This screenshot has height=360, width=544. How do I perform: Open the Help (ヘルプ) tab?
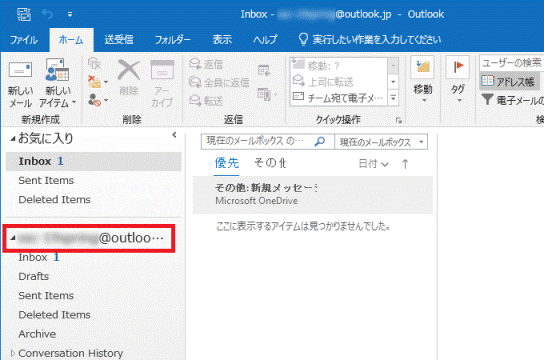[265, 40]
